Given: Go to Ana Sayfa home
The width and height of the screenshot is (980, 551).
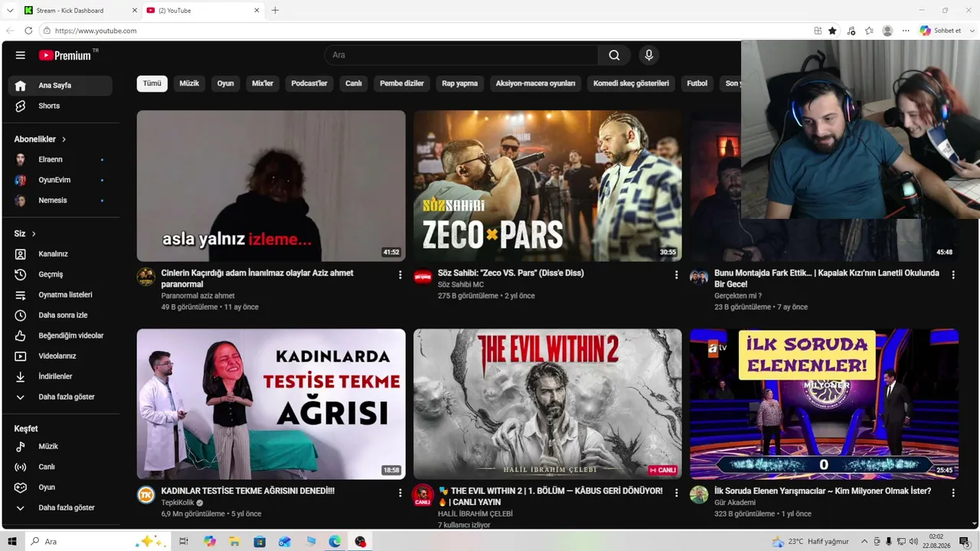Looking at the screenshot, I should pyautogui.click(x=60, y=86).
